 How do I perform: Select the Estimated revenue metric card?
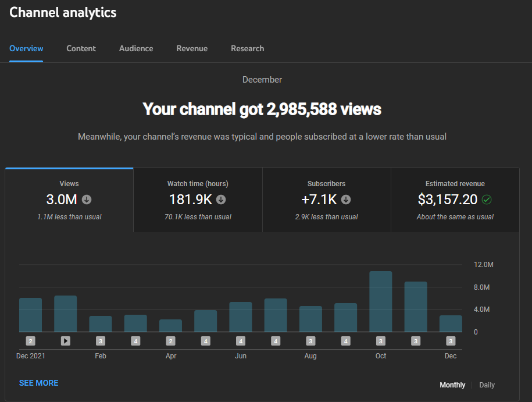[455, 200]
